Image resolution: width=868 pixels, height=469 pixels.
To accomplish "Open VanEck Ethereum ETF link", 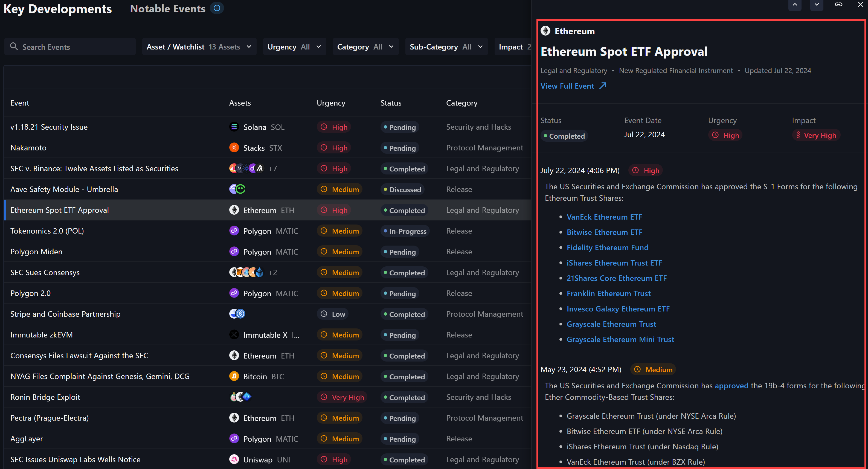I will 604,217.
